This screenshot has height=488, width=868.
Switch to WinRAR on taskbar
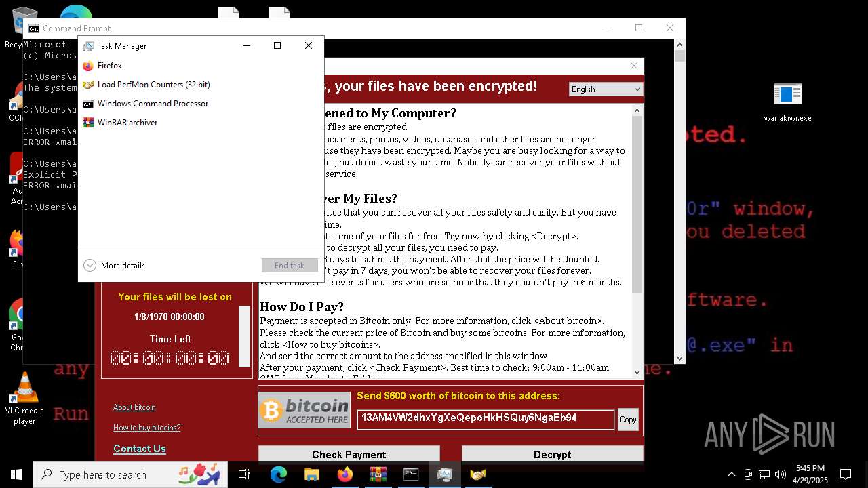(x=378, y=474)
